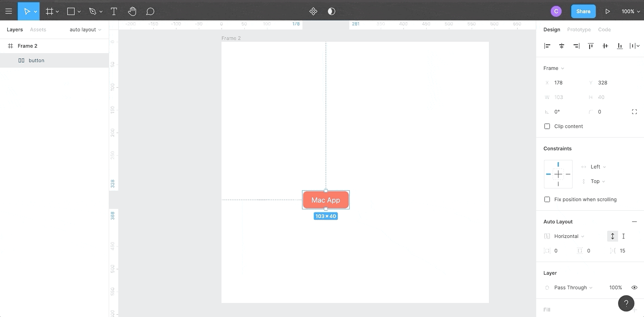Open the Frame type dropdown
Image resolution: width=644 pixels, height=317 pixels.
point(553,68)
